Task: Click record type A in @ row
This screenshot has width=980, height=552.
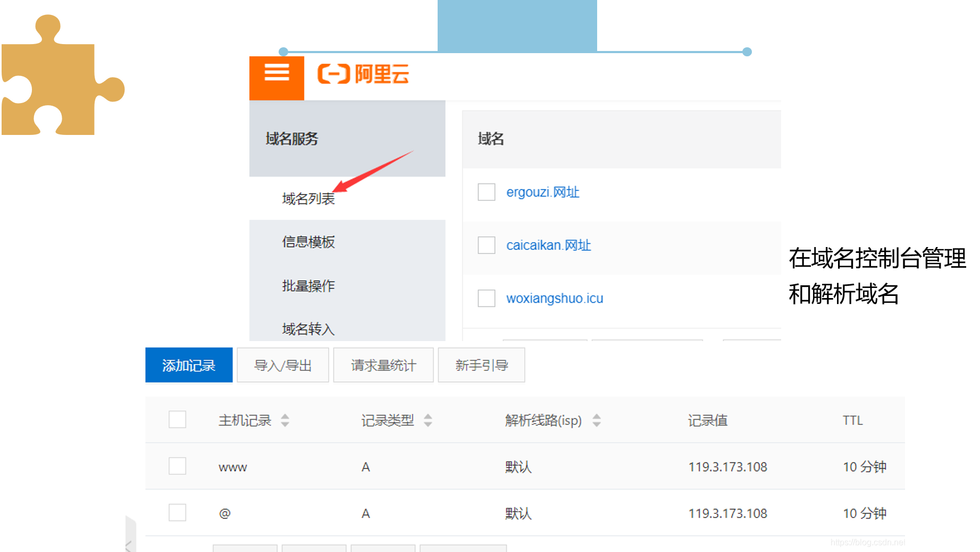Action: pyautogui.click(x=366, y=513)
